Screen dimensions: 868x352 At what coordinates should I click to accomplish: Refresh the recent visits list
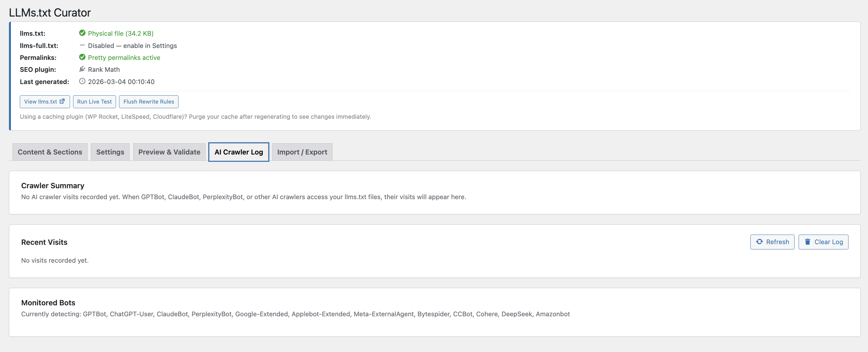point(772,242)
